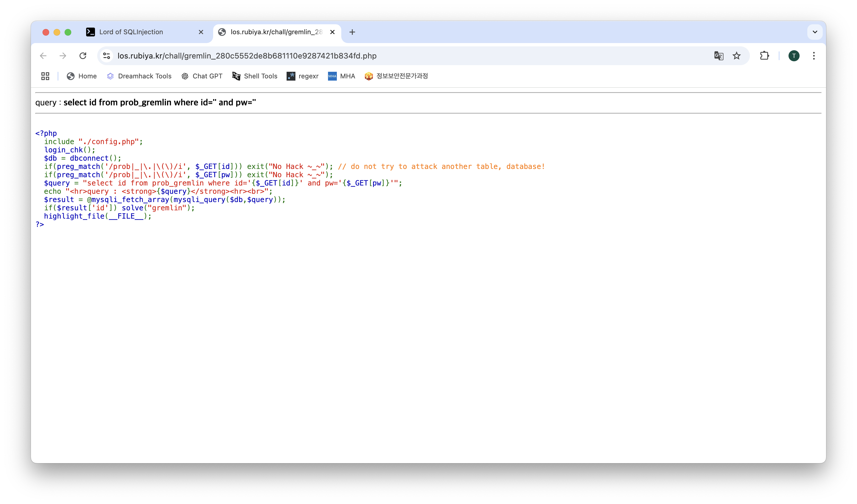Screen dimensions: 857x504
Task: Open the regexr bookmark
Action: tap(303, 76)
